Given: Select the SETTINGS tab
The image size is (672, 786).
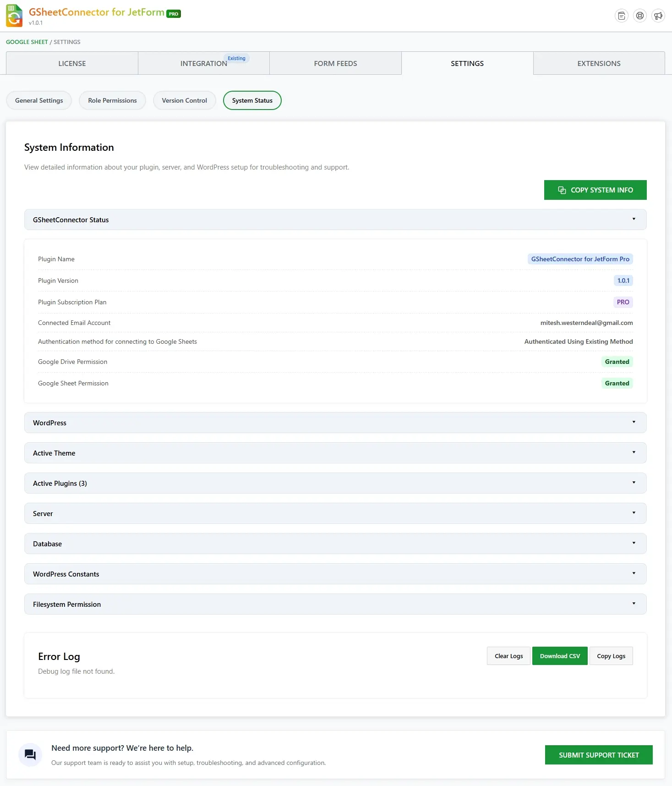Looking at the screenshot, I should [467, 63].
